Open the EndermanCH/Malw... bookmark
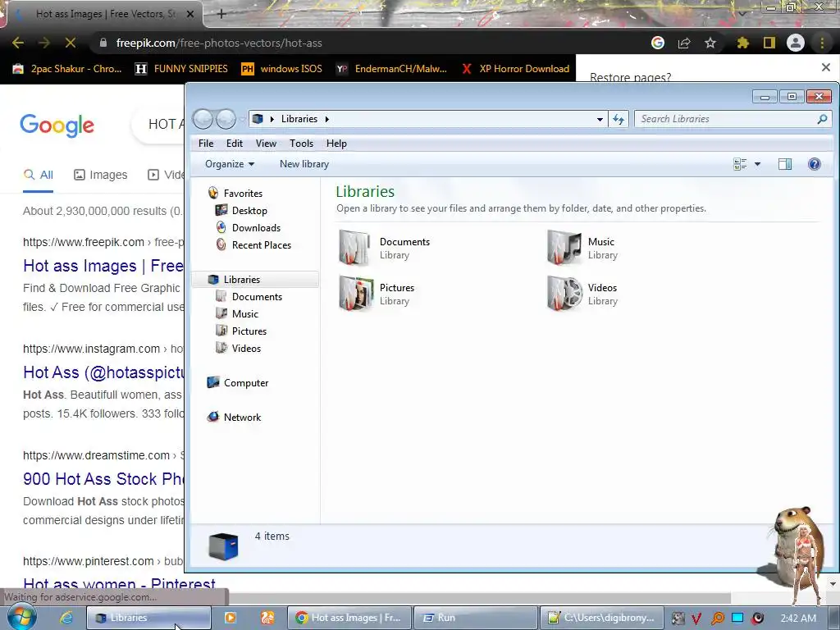The width and height of the screenshot is (840, 630). pos(391,69)
